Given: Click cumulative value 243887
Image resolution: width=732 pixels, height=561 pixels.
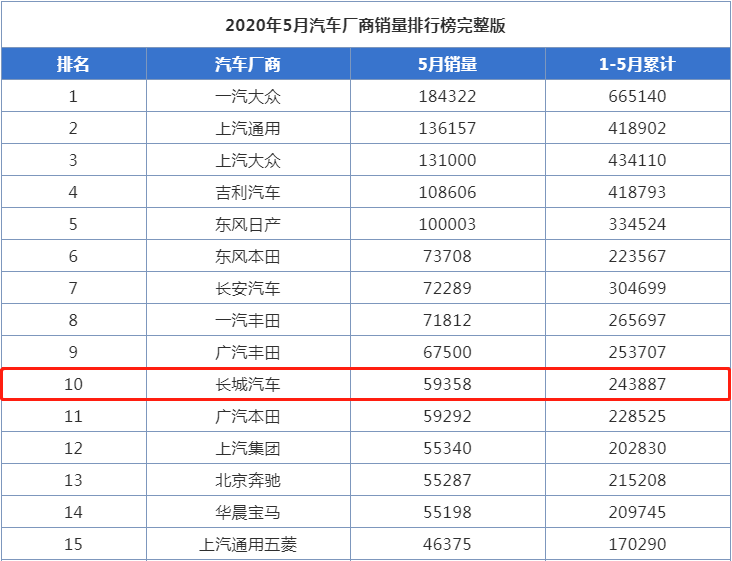Looking at the screenshot, I should 637,385.
